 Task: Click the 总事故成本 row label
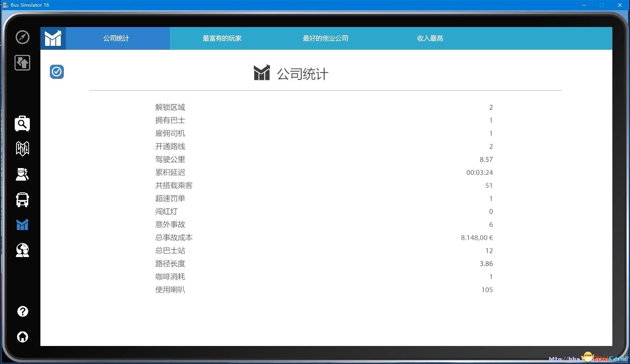click(174, 237)
